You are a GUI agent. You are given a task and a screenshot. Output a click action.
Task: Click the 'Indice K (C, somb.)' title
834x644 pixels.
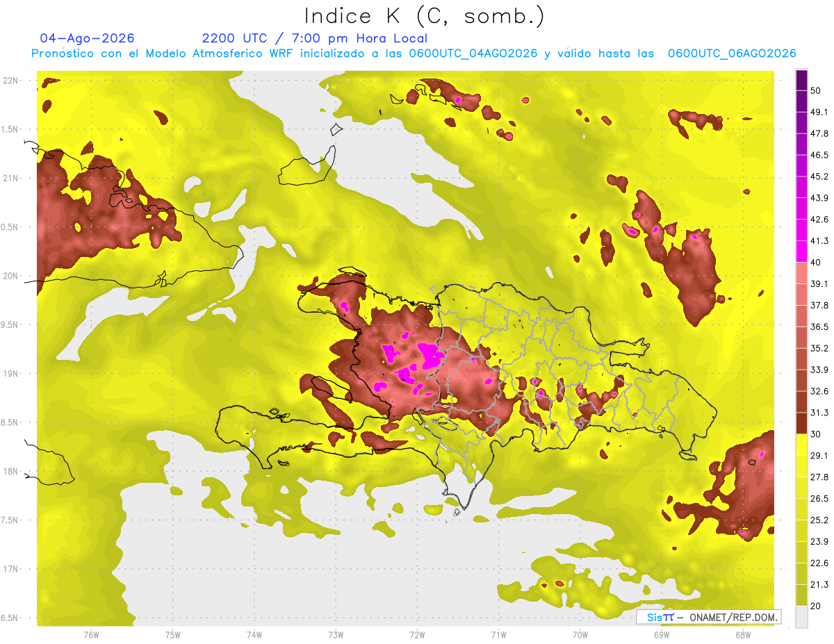click(x=424, y=16)
